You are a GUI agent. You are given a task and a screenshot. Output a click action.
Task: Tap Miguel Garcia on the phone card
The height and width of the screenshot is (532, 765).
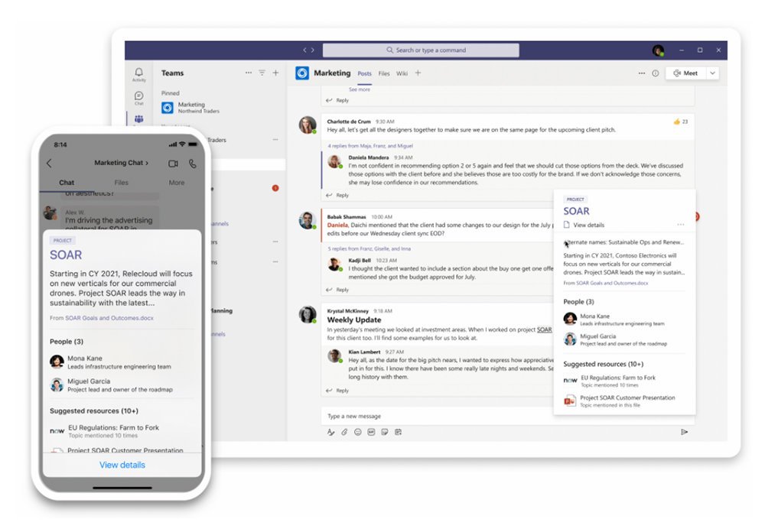click(x=121, y=384)
